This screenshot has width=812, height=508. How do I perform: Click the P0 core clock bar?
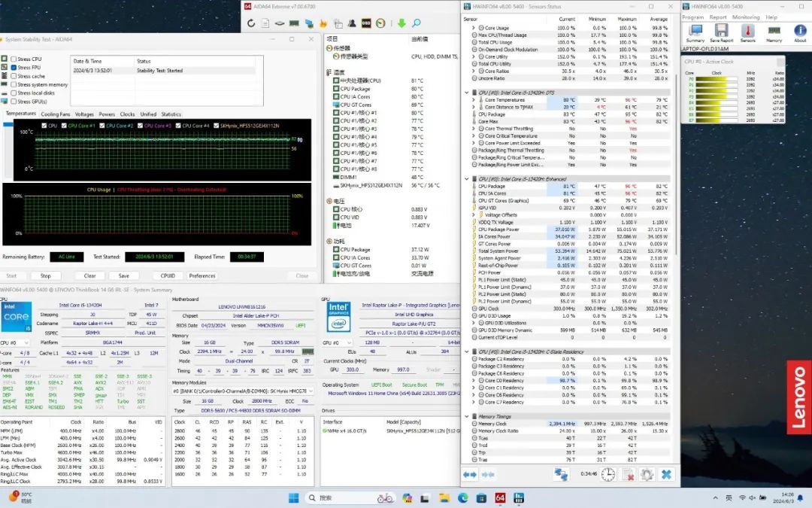[717, 79]
